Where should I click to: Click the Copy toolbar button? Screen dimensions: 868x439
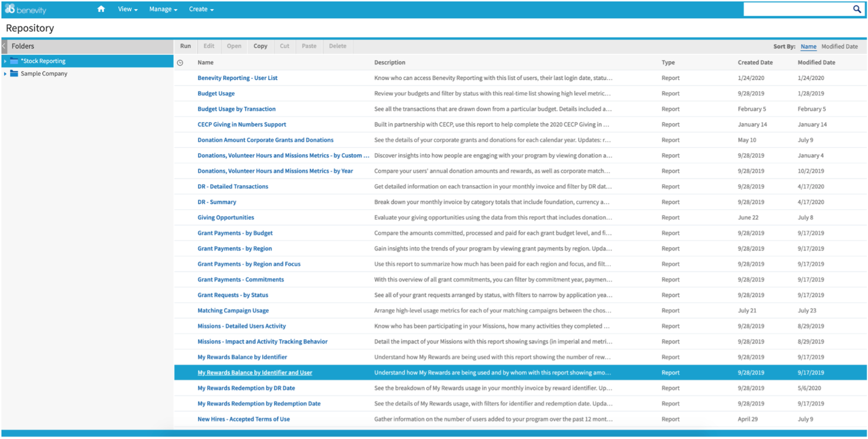(260, 46)
